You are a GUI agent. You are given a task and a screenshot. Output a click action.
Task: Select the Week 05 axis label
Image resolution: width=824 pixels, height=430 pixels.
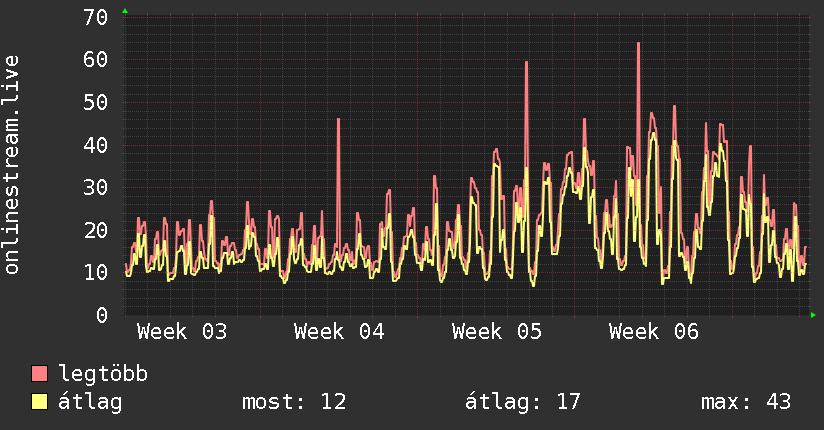(x=497, y=332)
